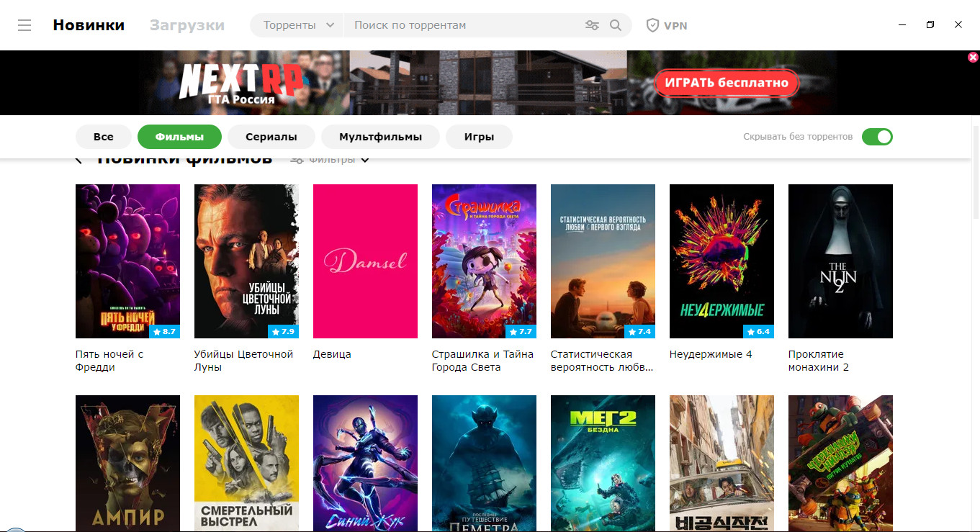Open the Торренты search type dropdown
Viewport: 980px width, 532px height.
pos(297,25)
